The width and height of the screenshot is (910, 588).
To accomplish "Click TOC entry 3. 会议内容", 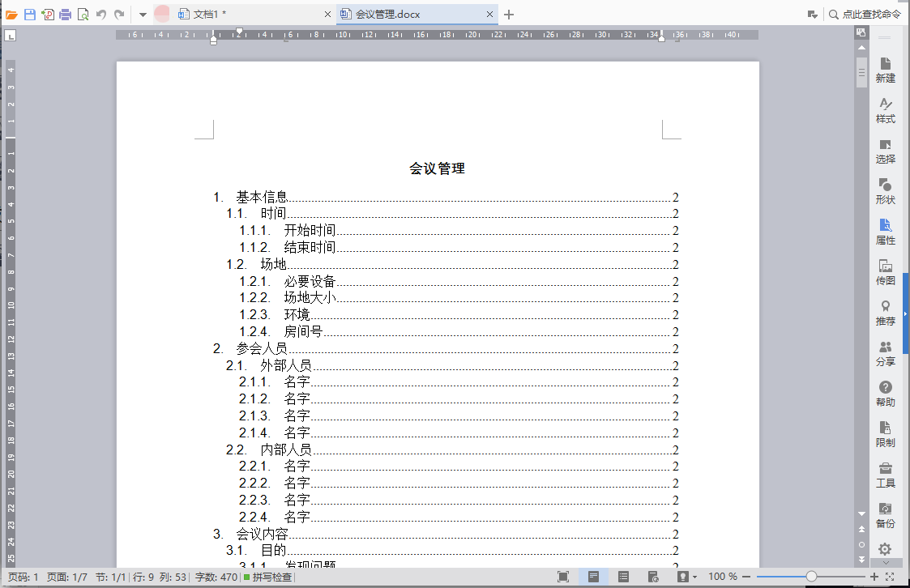I will [x=446, y=534].
